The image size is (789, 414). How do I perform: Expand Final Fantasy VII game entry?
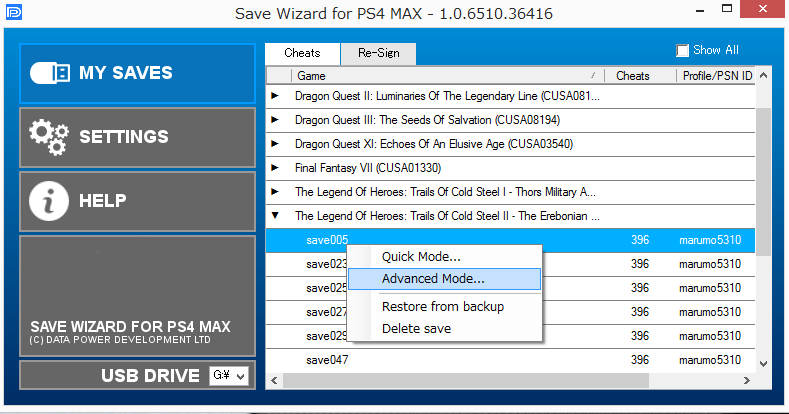click(x=276, y=167)
